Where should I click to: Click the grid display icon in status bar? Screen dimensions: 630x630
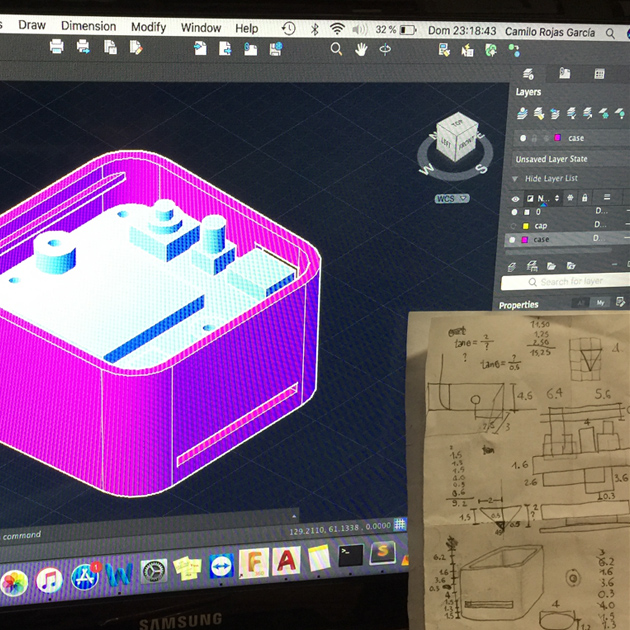point(400,524)
